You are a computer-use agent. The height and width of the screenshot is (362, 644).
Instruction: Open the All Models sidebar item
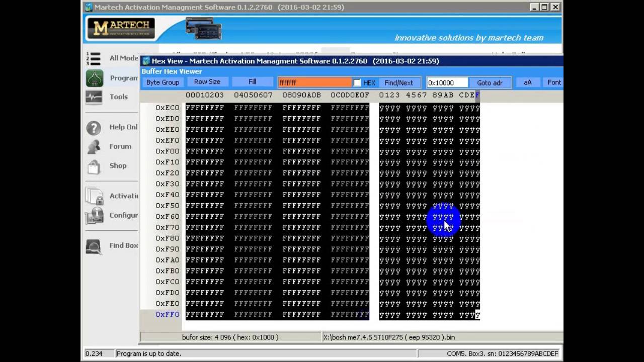click(124, 58)
